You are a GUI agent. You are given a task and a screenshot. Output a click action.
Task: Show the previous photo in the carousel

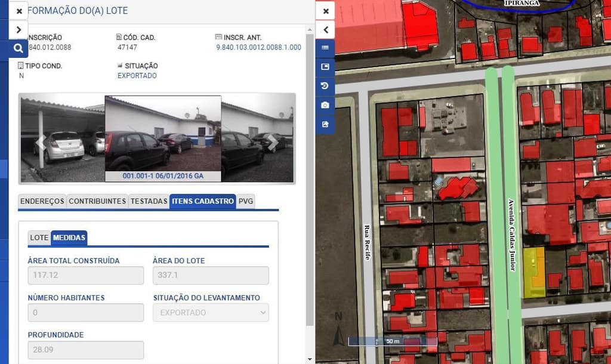(41, 143)
